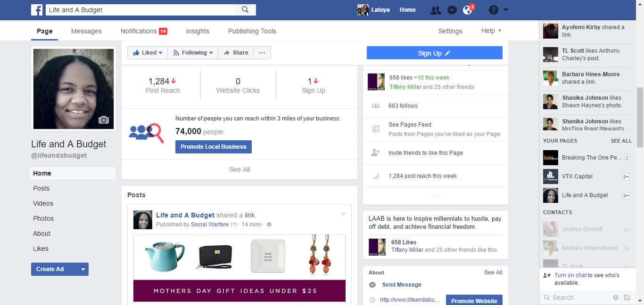Click the VTX Capital page icon
The image size is (644, 305).
coord(551,177)
